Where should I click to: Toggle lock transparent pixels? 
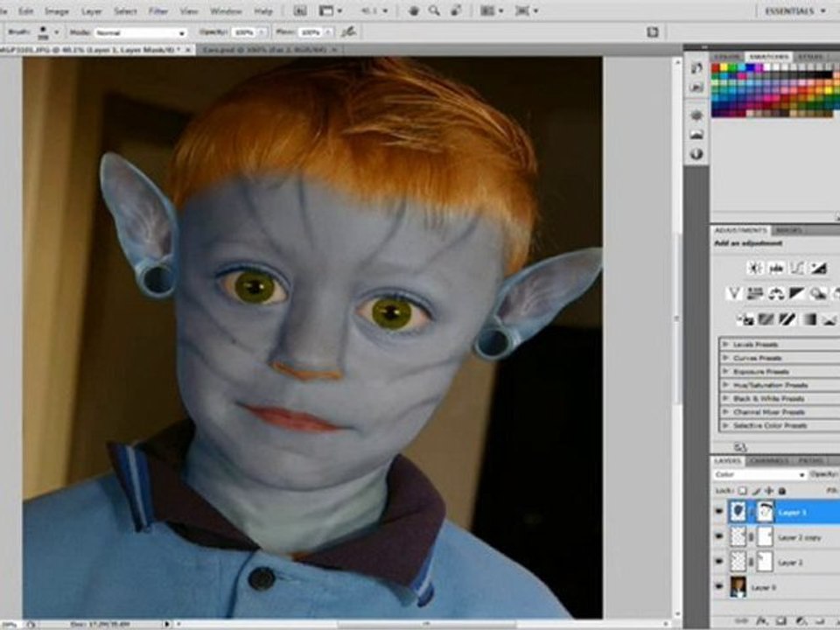click(x=743, y=491)
